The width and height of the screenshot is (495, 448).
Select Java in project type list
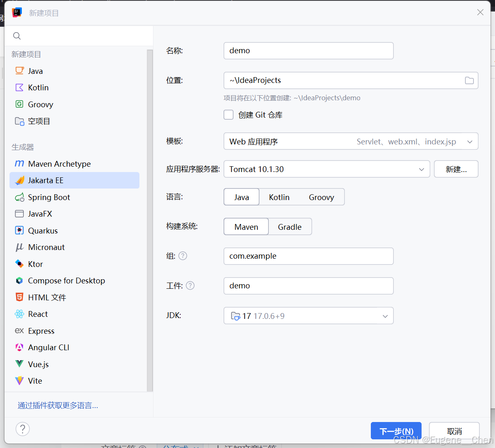(74, 71)
